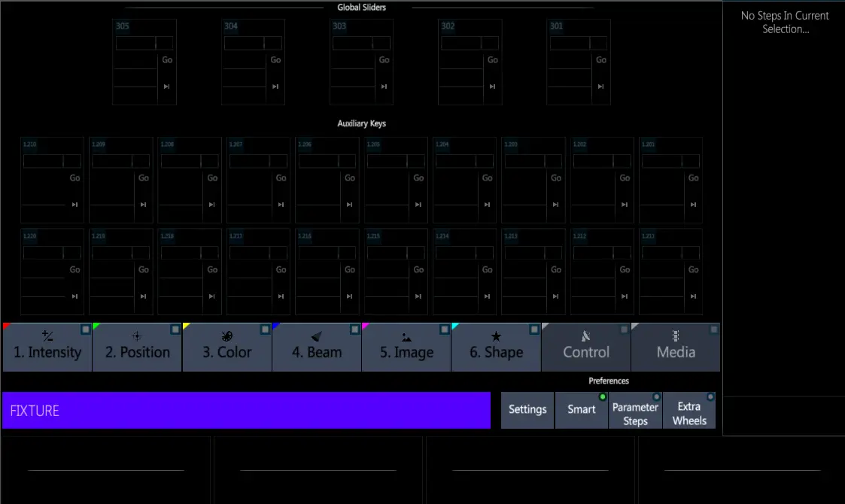
Task: Tick the checkbox on the Image tab
Action: pos(444,329)
